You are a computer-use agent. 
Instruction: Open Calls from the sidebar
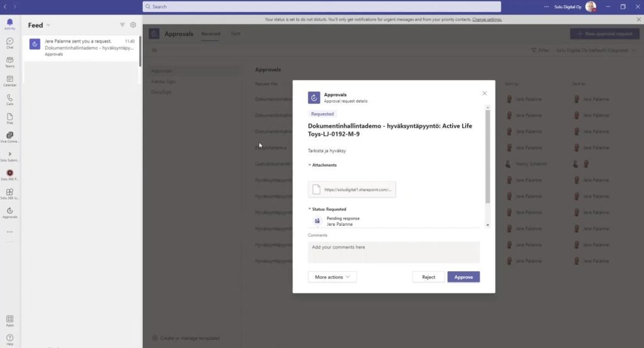[x=9, y=99]
